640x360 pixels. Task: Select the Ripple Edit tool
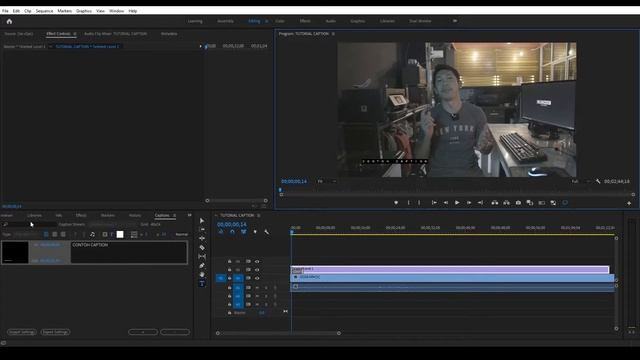pos(202,238)
